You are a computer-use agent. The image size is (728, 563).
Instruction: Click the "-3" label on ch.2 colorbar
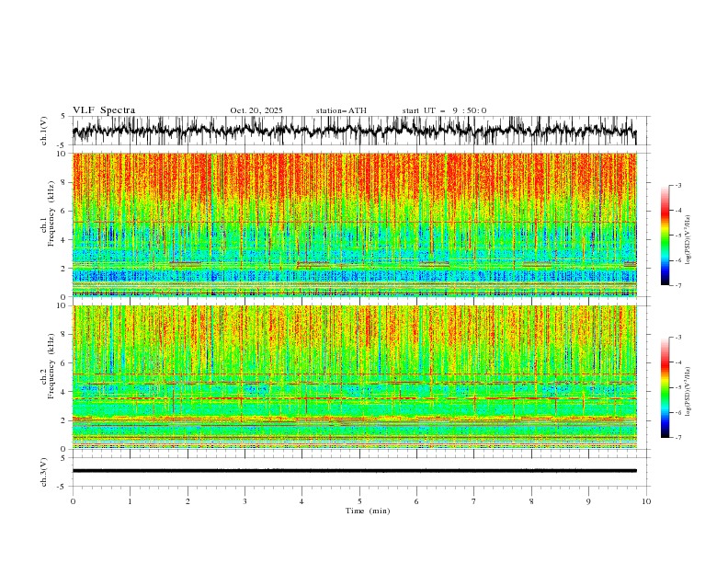pos(678,338)
